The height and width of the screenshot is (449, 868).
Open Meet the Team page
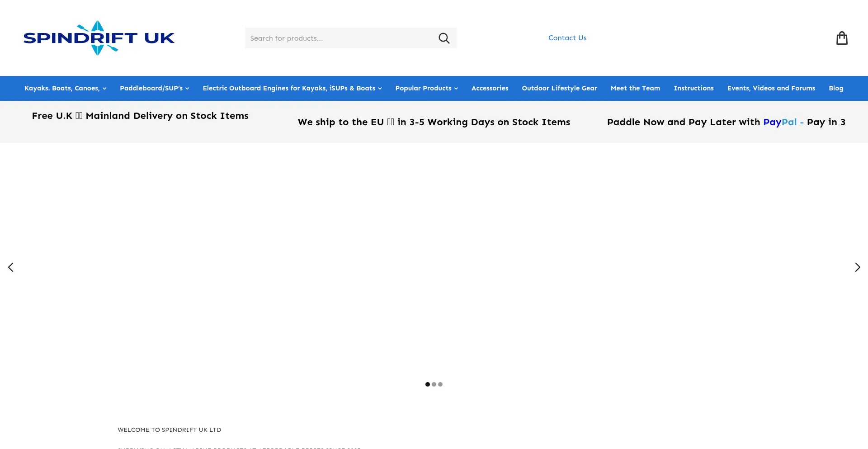tap(635, 88)
